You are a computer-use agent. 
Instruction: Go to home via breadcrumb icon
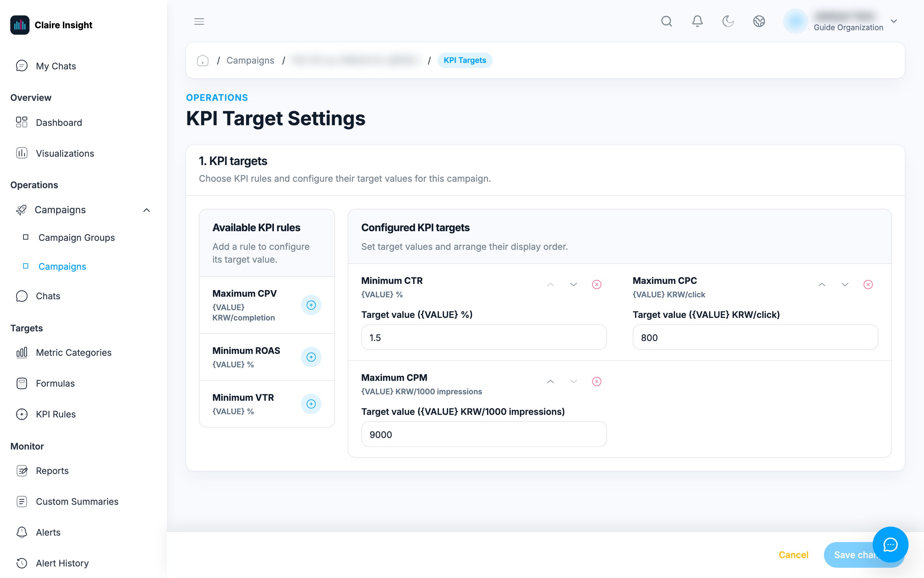tap(203, 60)
